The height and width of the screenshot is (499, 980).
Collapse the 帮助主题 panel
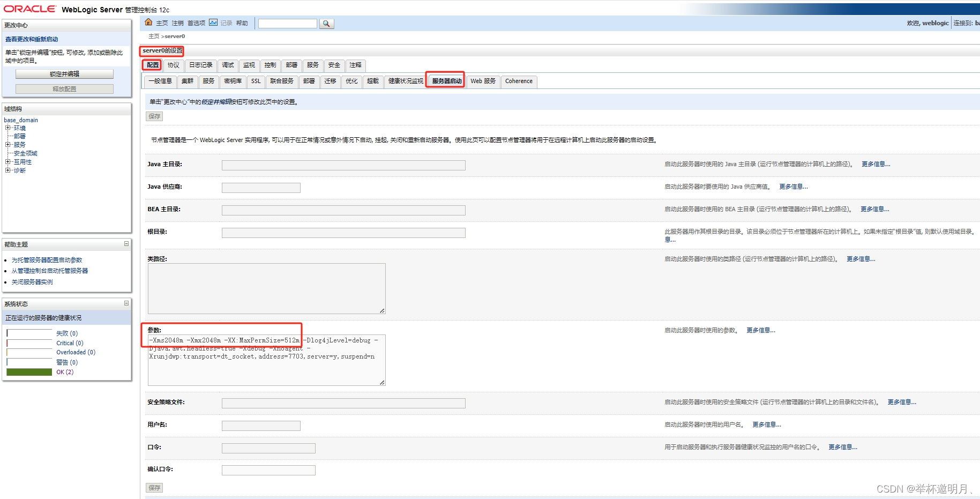point(126,244)
